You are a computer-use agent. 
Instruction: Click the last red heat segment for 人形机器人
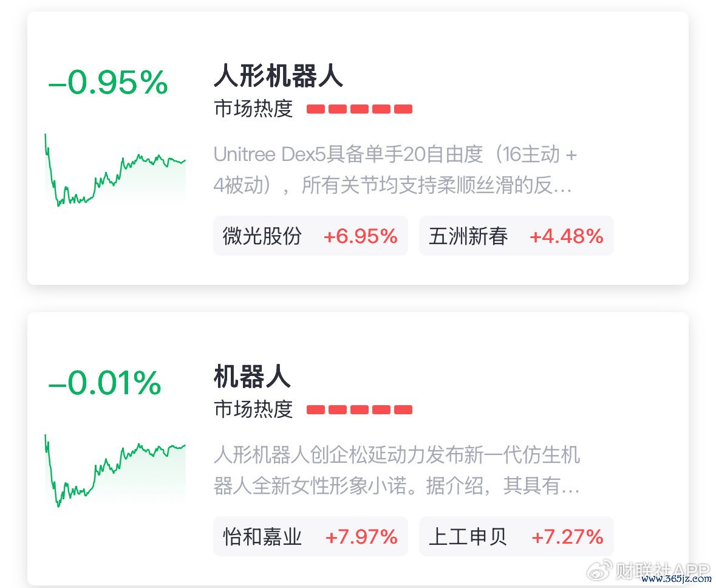click(x=403, y=109)
